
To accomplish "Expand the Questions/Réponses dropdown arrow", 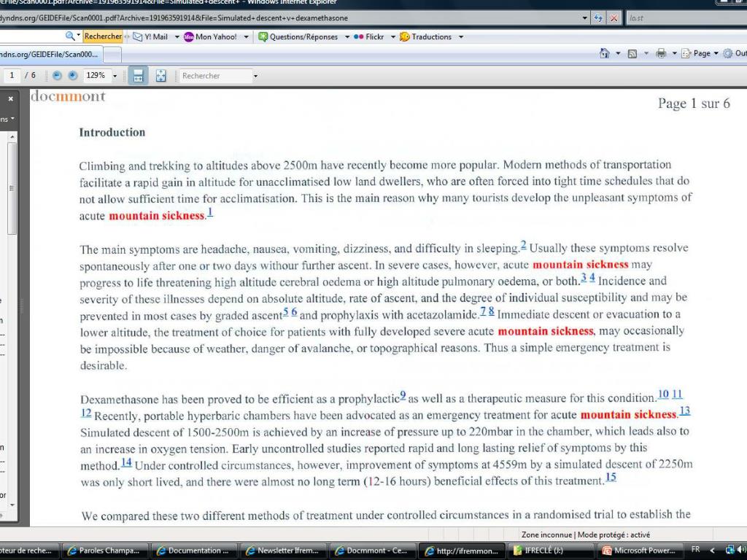I will 347,36.
